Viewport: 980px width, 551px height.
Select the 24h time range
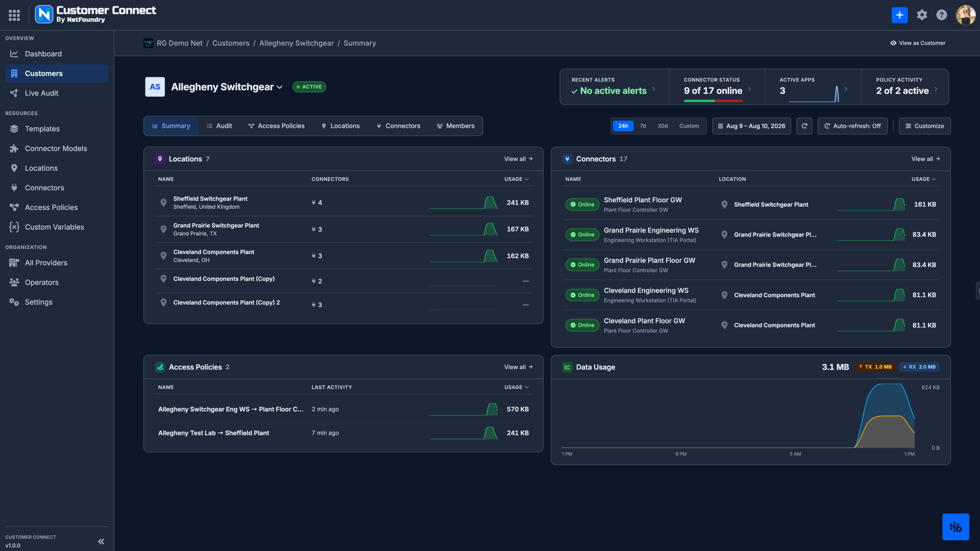(623, 126)
